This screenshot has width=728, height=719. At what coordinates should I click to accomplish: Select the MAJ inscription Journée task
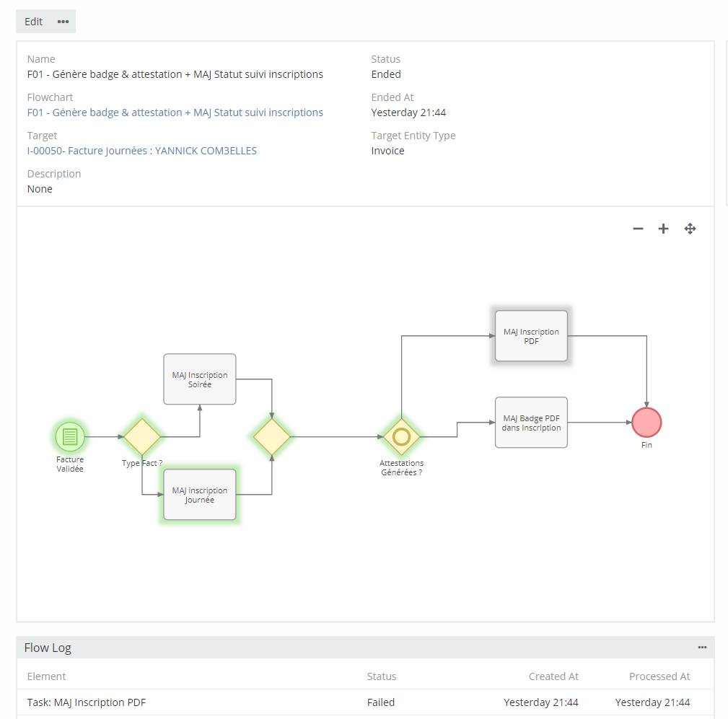(200, 495)
